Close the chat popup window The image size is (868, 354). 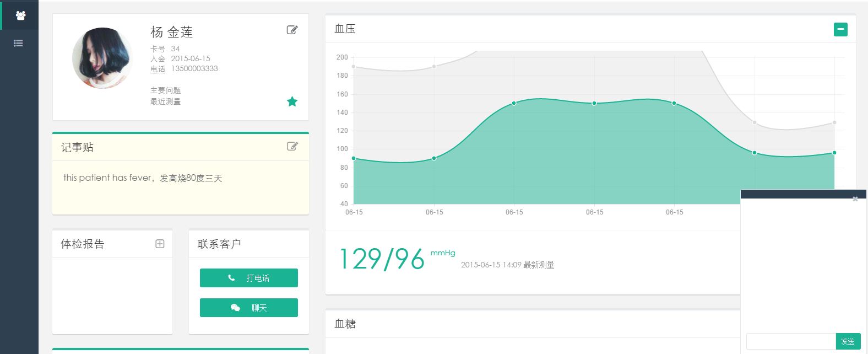[x=855, y=199]
